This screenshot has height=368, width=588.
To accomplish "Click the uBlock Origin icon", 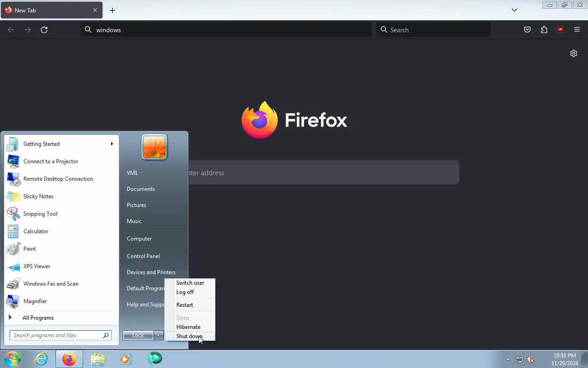I will [x=560, y=30].
